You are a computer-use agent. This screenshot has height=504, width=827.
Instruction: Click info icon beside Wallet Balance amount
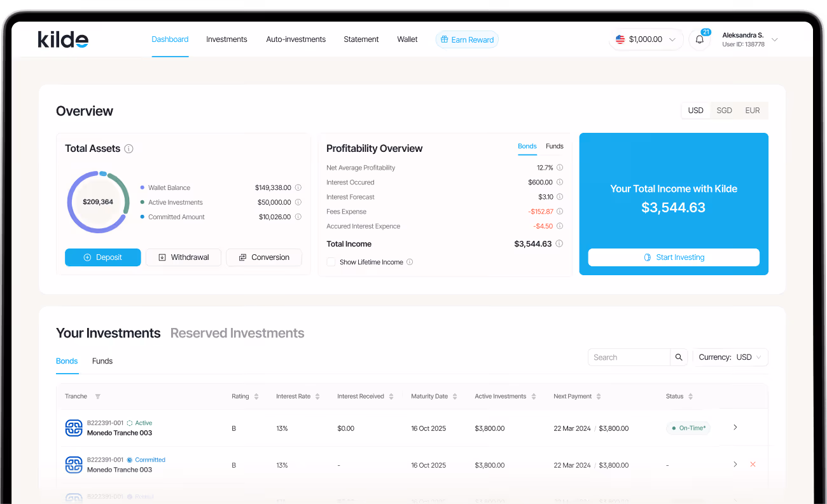click(x=298, y=187)
